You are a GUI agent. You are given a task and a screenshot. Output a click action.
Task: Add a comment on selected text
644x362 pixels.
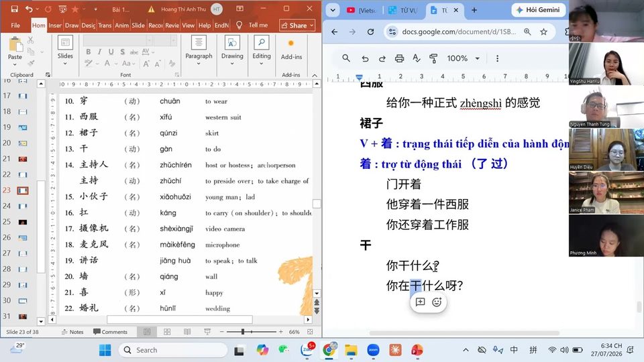coord(420,302)
